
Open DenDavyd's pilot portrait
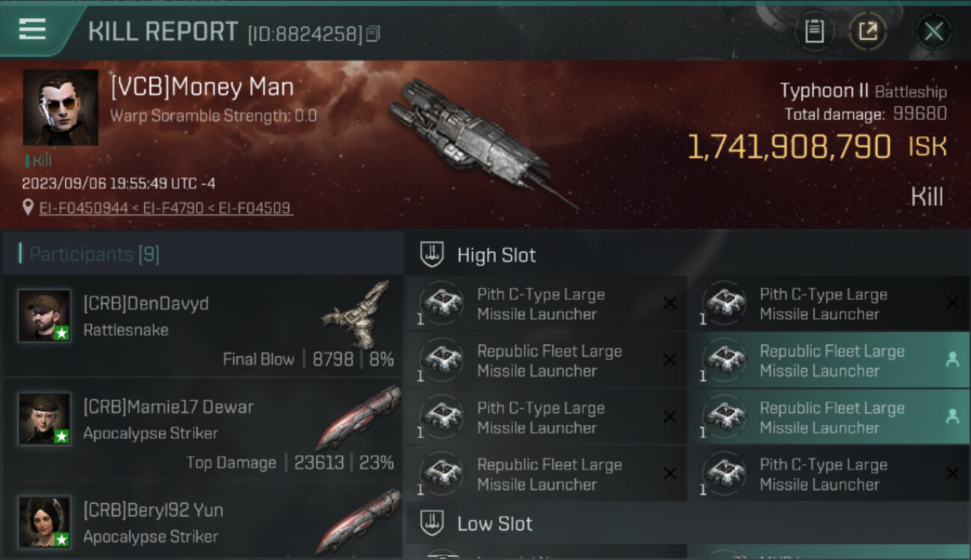(x=45, y=315)
